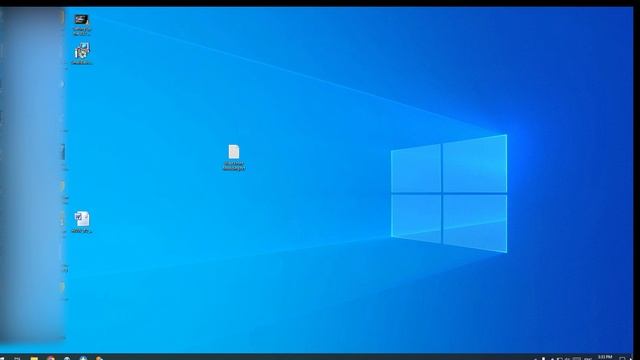640x360 pixels.
Task: Open File Explorer from the taskbar
Action: coord(34,358)
